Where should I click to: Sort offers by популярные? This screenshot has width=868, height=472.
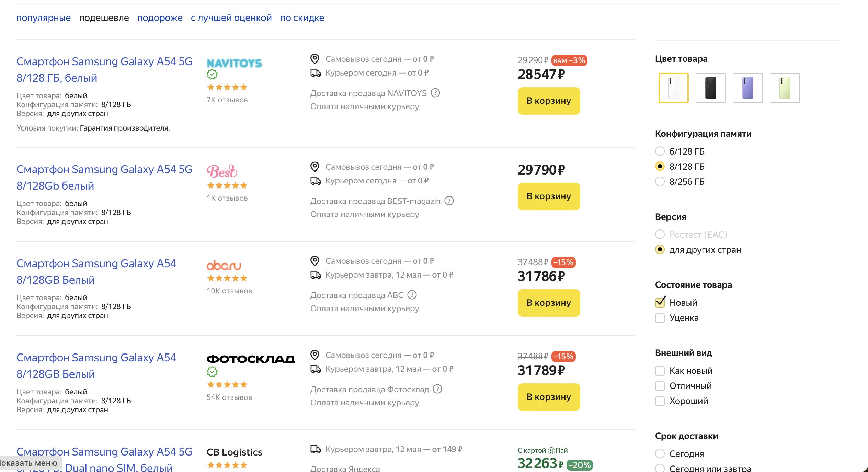[x=44, y=18]
